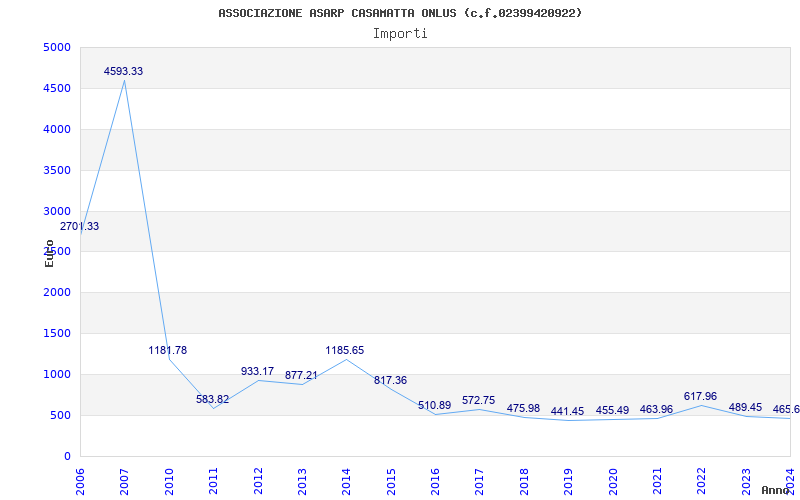Viewport: 800px width, 500px height.
Task: Select the 1181.78 data point label
Action: [x=167, y=350]
